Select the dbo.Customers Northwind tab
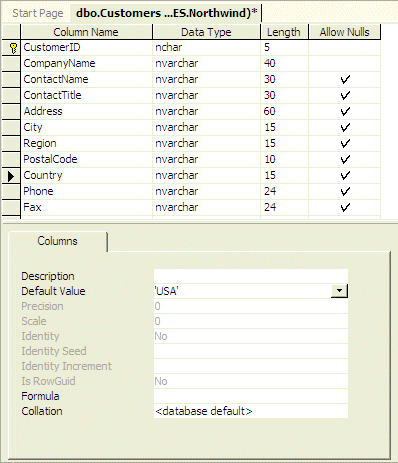 [167, 13]
